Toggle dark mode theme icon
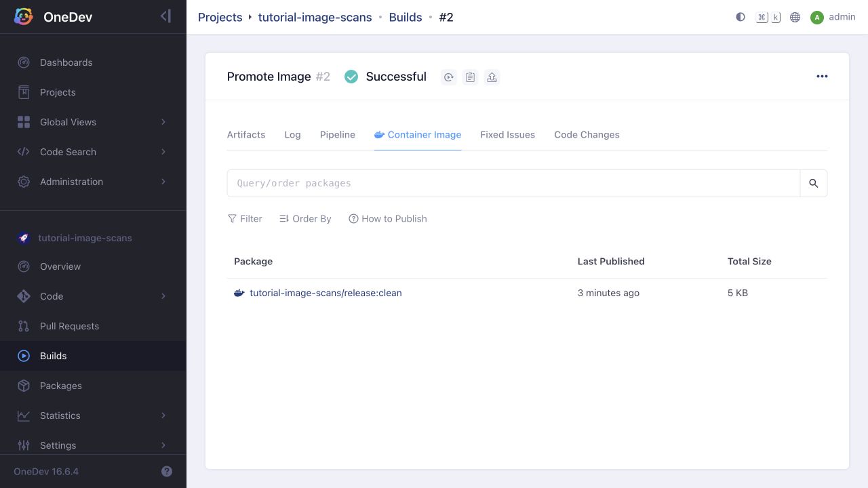Viewport: 868px width, 488px height. (741, 17)
